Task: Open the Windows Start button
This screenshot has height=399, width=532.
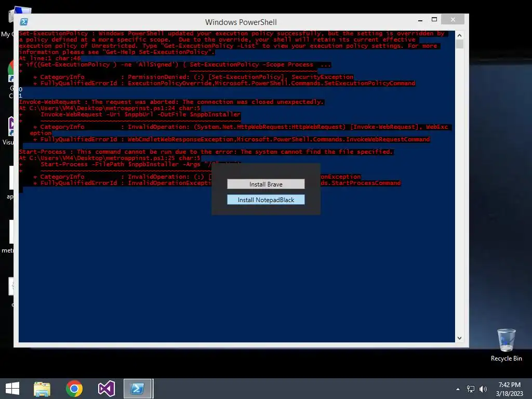Action: pos(12,389)
